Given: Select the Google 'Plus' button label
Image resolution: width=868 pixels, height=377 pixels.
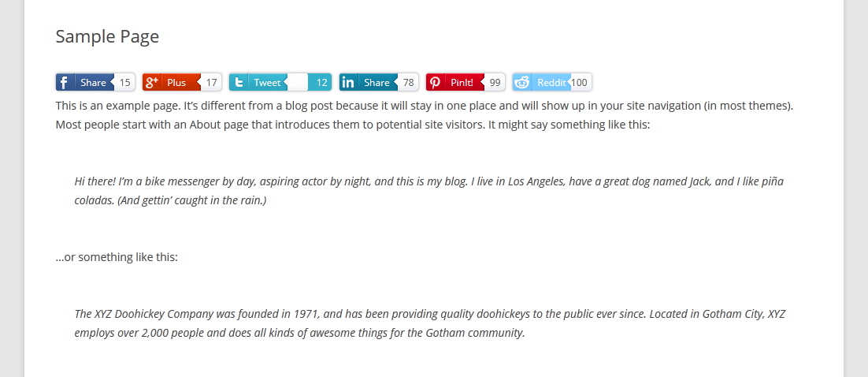Looking at the screenshot, I should pos(176,83).
